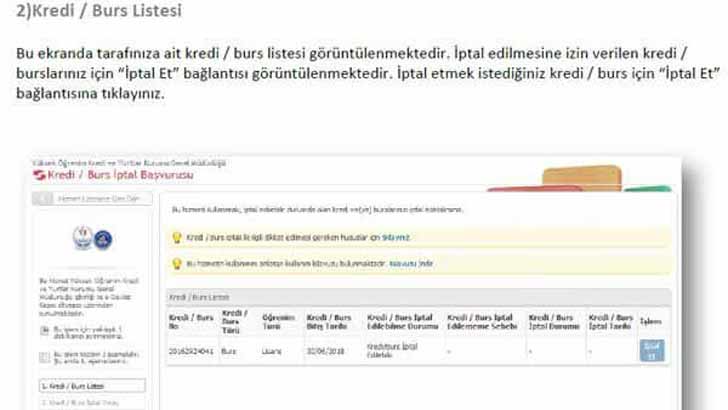Viewport: 728px width, 410px height.
Task: Click the Kredi / Burs Listesi table title bar
Action: [418, 297]
